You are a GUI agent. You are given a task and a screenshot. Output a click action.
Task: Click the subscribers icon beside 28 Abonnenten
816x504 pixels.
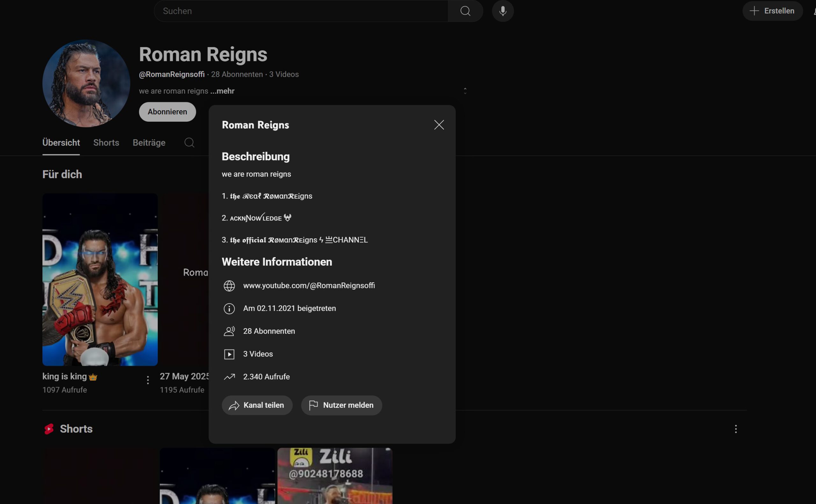pos(229,331)
